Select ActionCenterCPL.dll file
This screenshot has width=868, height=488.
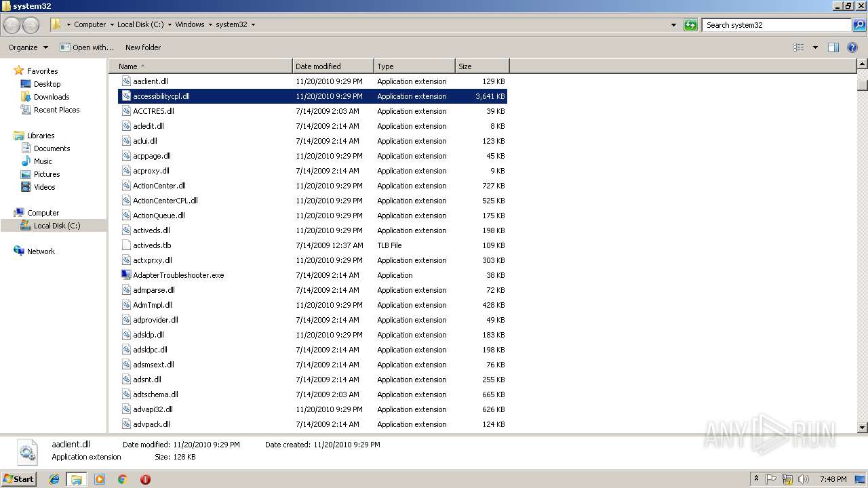click(313, 201)
